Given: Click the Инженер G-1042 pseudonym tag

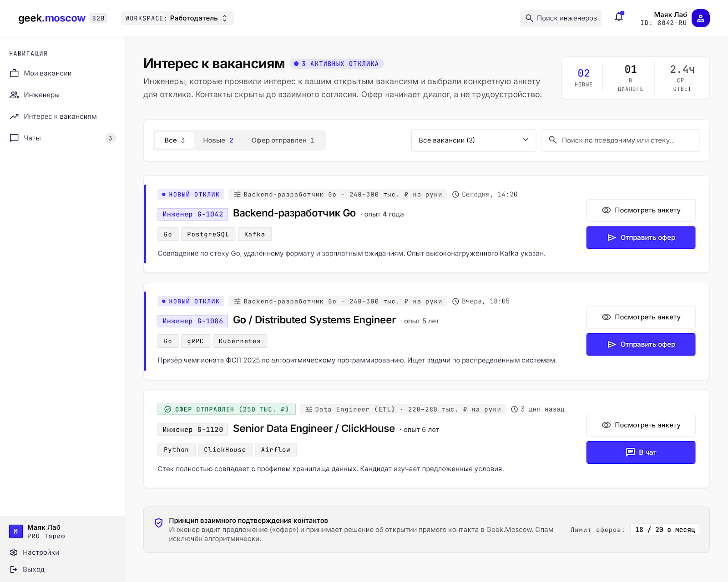Looking at the screenshot, I should click(x=193, y=214).
